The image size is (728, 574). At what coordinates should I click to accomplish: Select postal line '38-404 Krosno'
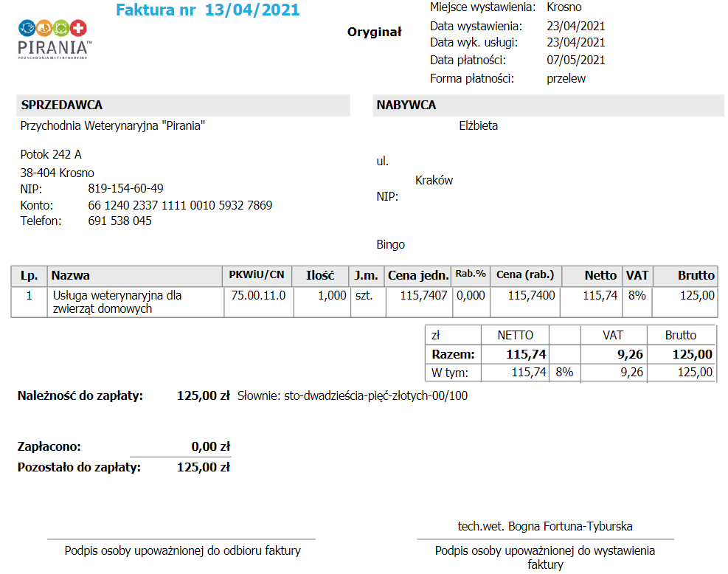57,173
